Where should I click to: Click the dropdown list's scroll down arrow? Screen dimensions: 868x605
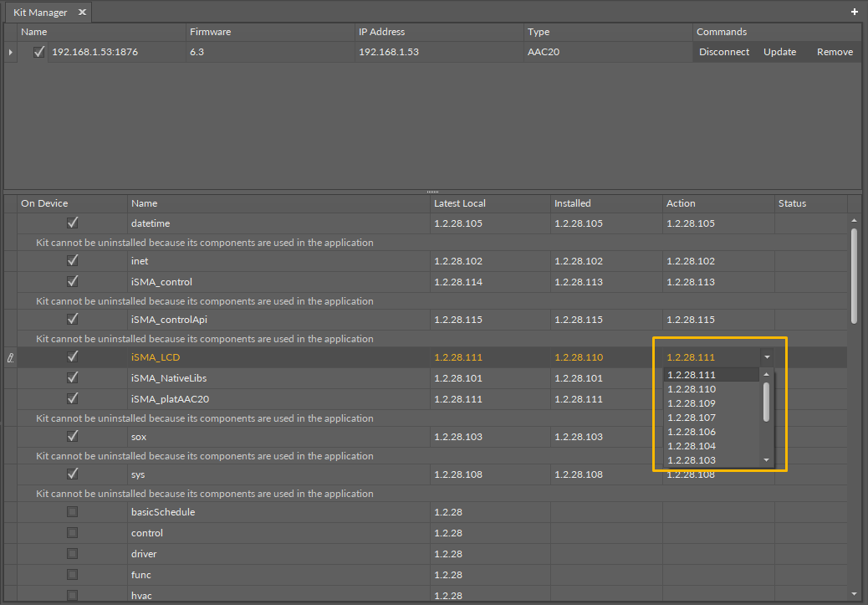pyautogui.click(x=766, y=459)
